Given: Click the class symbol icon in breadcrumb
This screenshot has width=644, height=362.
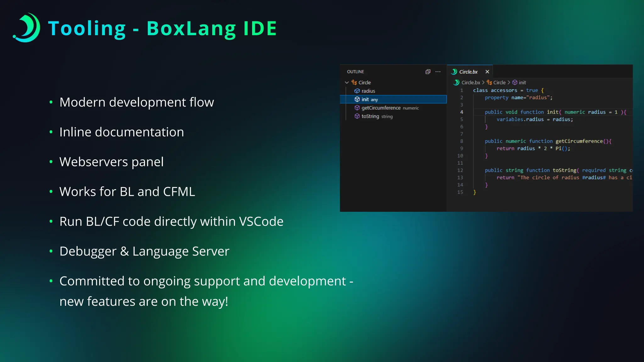Looking at the screenshot, I should (489, 82).
